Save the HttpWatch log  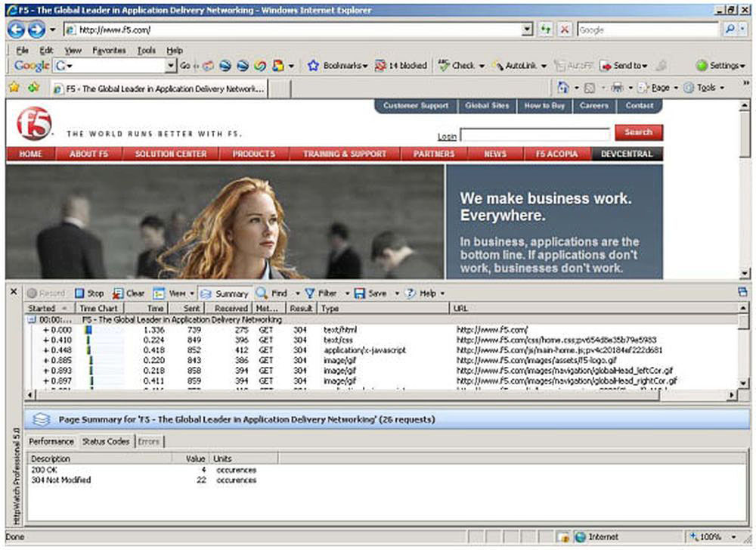tap(370, 294)
